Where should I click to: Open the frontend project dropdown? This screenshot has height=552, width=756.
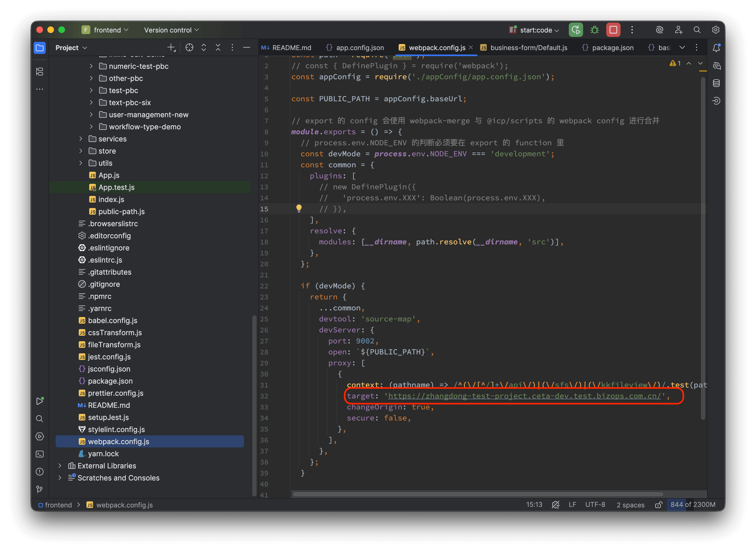pyautogui.click(x=105, y=30)
